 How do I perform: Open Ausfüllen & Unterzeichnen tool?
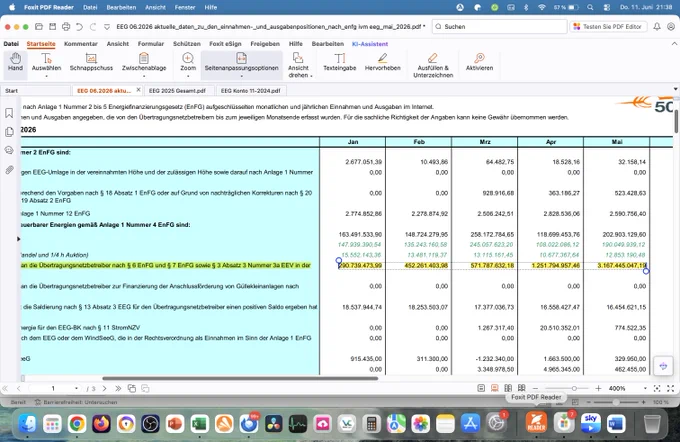coord(433,65)
